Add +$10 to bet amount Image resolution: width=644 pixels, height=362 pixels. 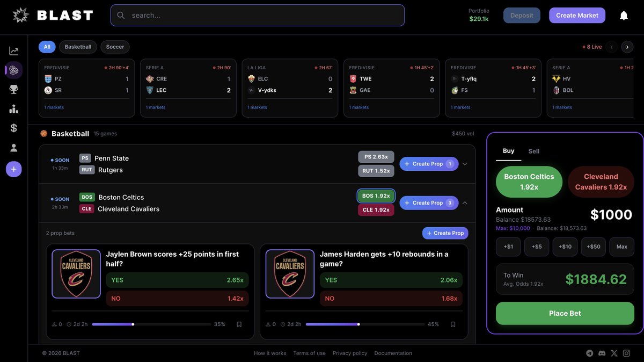pyautogui.click(x=565, y=247)
